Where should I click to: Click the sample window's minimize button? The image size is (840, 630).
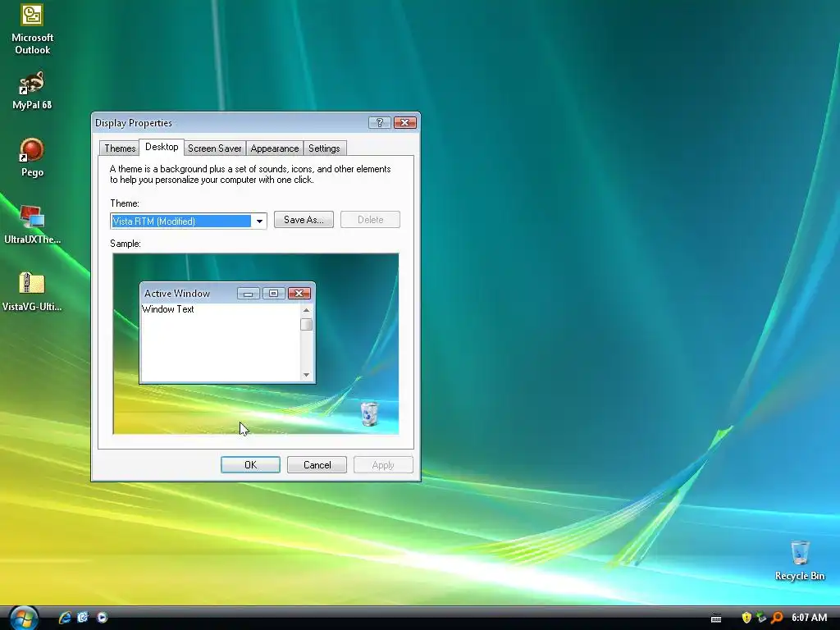coord(248,294)
